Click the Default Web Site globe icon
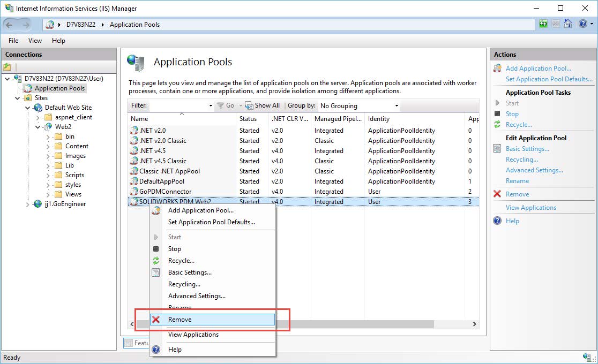Screen dimensions: 598x364 pyautogui.click(x=38, y=107)
